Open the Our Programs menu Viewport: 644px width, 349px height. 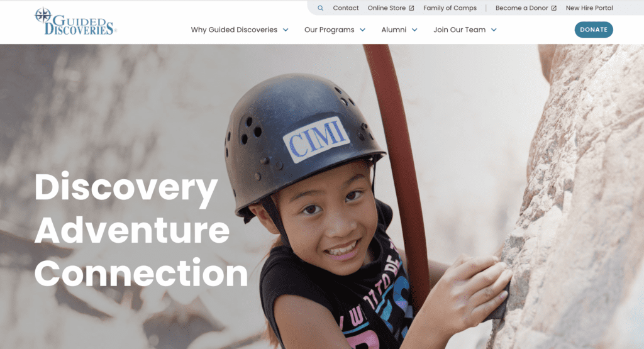(x=330, y=30)
